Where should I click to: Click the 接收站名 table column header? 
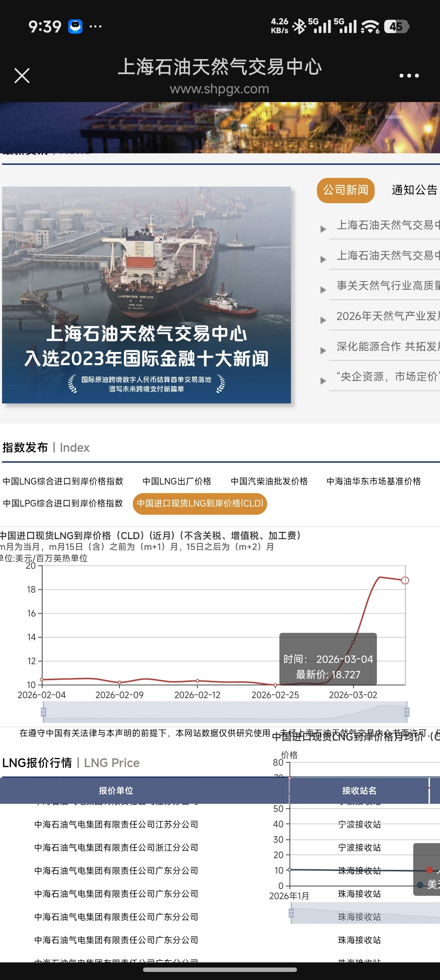click(x=359, y=791)
